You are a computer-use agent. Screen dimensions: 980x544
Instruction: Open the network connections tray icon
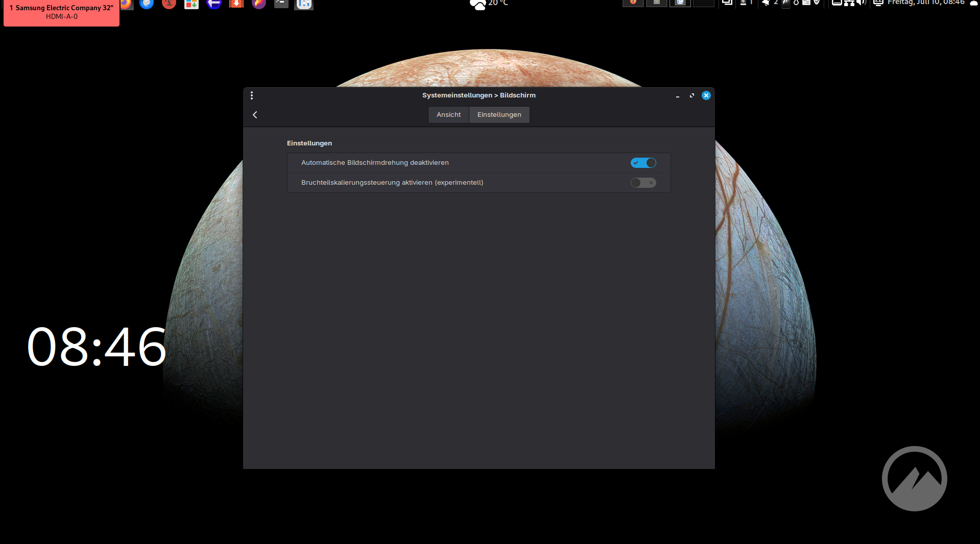[x=849, y=3]
